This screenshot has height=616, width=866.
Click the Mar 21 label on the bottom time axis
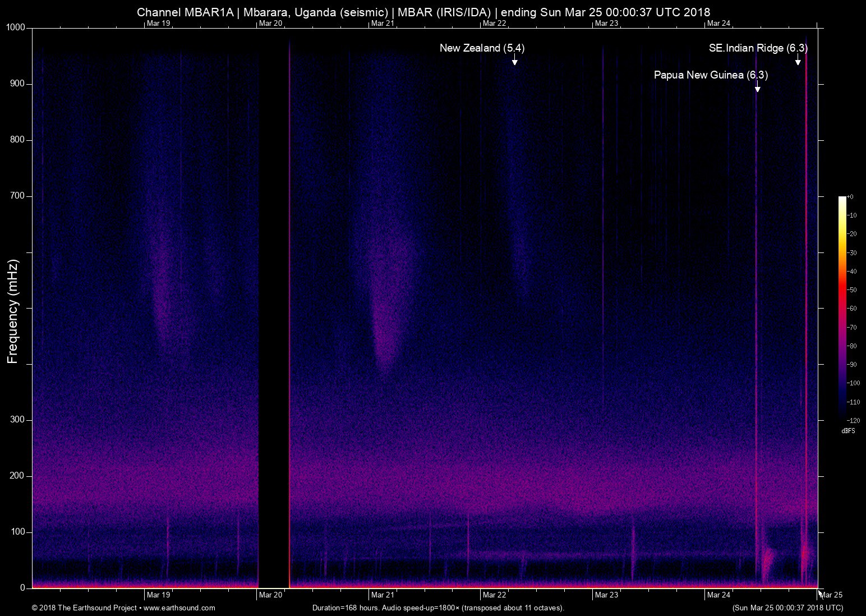[382, 595]
